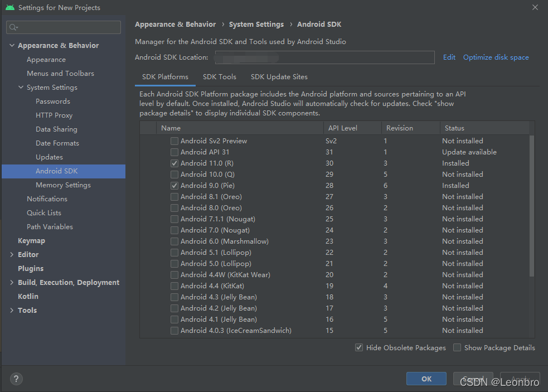Open Kotlin settings
This screenshot has width=548, height=392.
[28, 296]
